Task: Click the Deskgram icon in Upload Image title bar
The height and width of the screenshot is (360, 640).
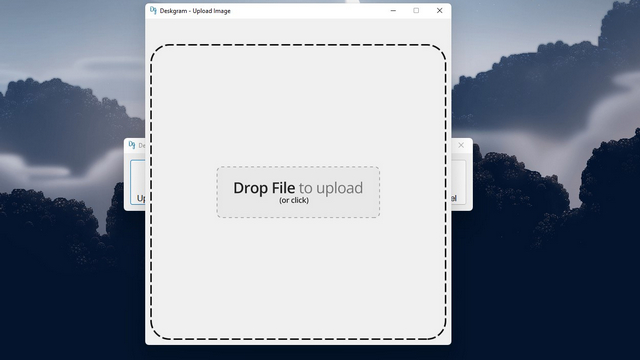Action: coord(153,10)
